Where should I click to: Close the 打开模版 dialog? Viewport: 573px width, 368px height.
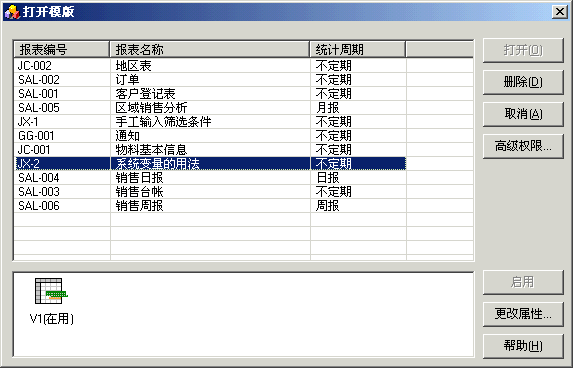[x=559, y=12]
